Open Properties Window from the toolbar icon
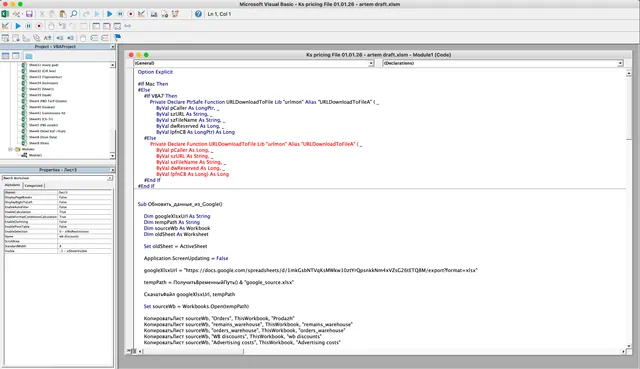Viewport: 640px width, 369px height. click(164, 14)
